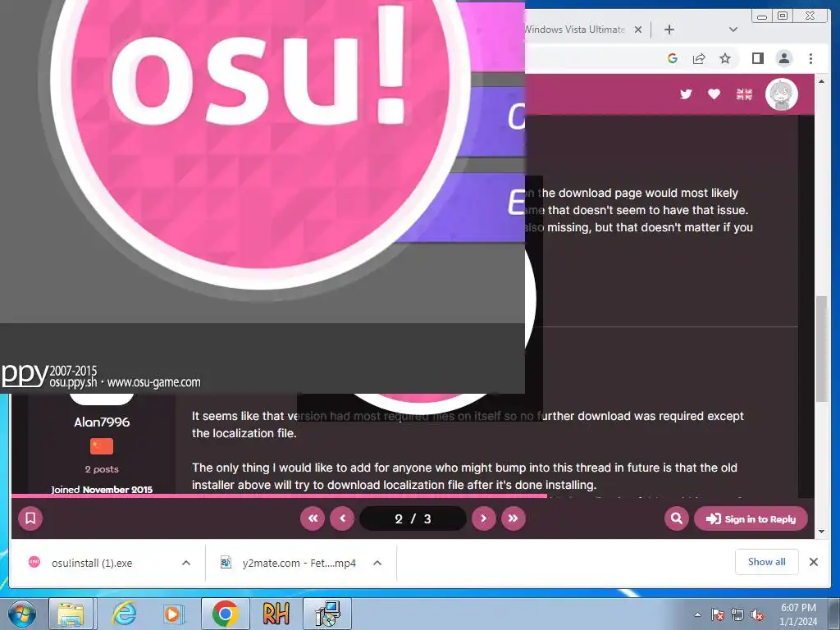The width and height of the screenshot is (840, 630).
Task: Click the 2 / 3 page indicator
Action: click(x=413, y=518)
